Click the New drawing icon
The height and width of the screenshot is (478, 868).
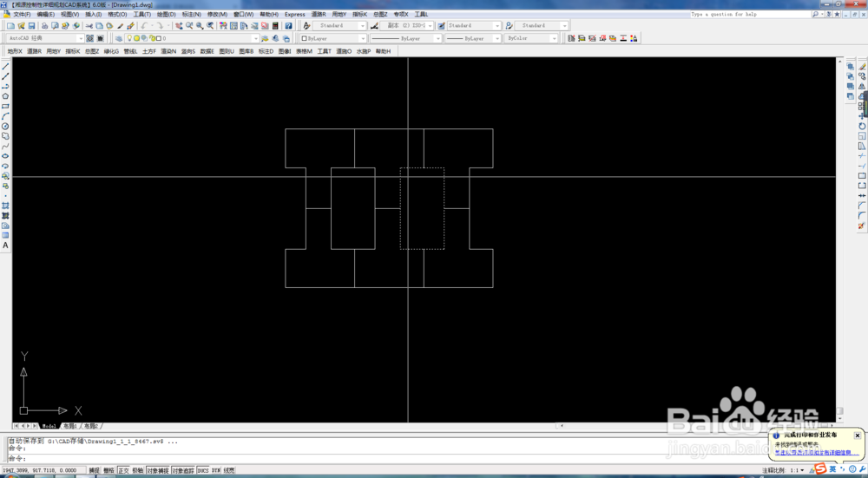point(11,26)
